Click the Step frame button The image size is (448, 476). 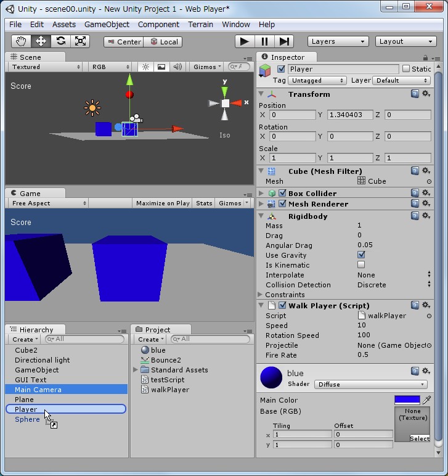pos(284,41)
